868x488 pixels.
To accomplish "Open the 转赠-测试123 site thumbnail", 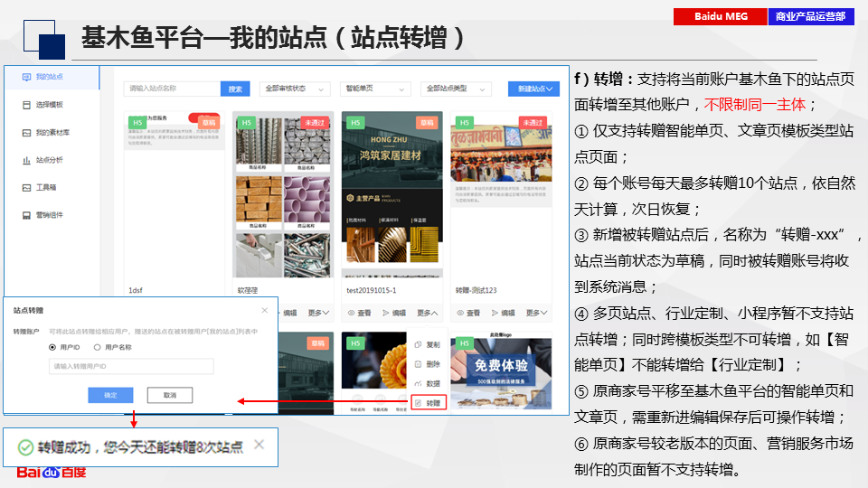I will pos(501,196).
